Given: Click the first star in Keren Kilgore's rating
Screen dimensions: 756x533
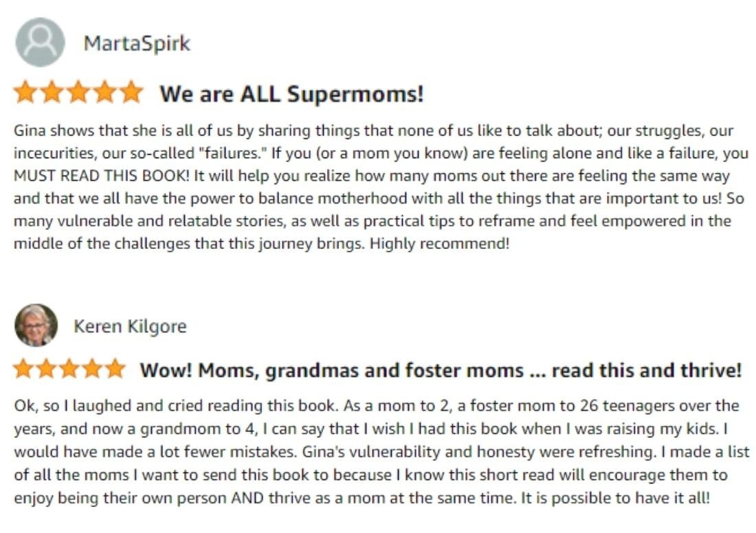Looking at the screenshot, I should tap(23, 369).
